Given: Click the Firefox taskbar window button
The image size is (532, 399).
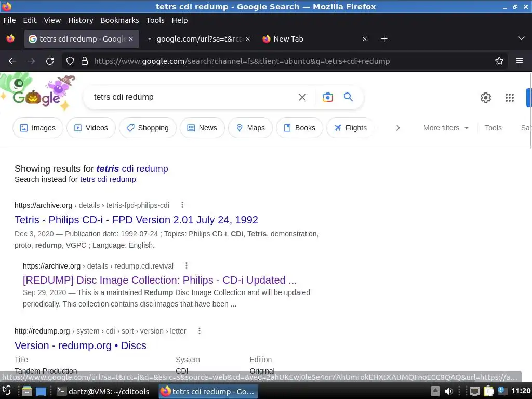Looking at the screenshot, I should [x=208, y=391].
